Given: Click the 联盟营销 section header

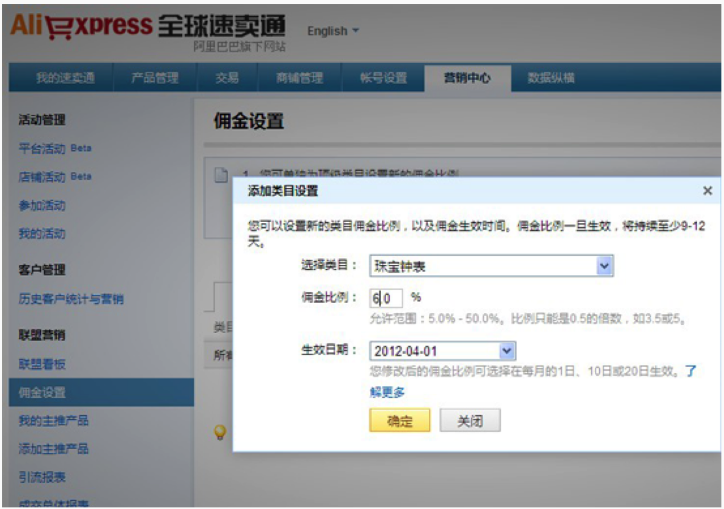Looking at the screenshot, I should [42, 335].
